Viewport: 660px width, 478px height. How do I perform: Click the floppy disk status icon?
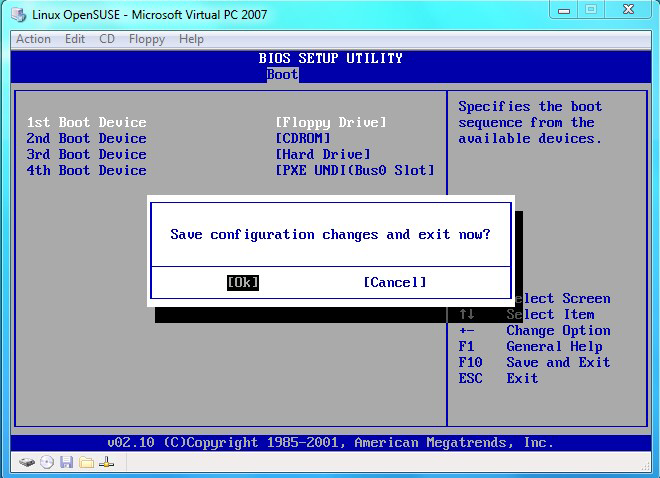67,462
